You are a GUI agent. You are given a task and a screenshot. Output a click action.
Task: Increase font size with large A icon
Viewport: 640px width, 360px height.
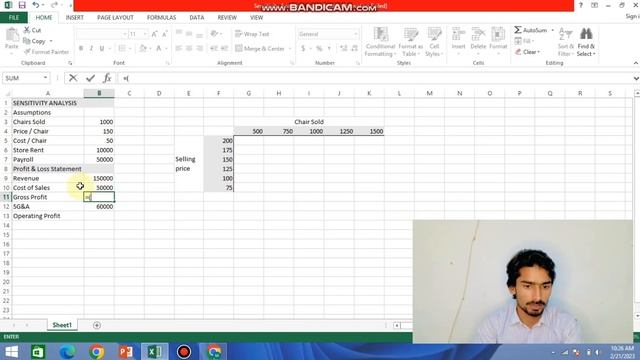tap(154, 34)
